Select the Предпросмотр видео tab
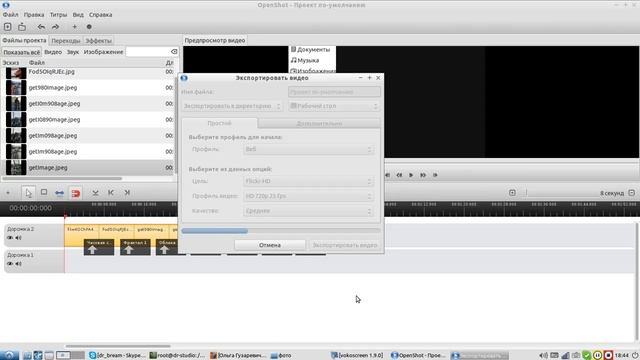 tap(215, 40)
